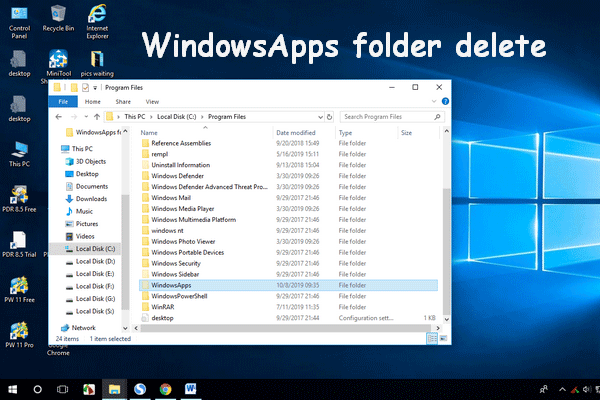Viewport: 600px width, 400px height.
Task: Launch Word from the taskbar
Action: pyautogui.click(x=190, y=388)
